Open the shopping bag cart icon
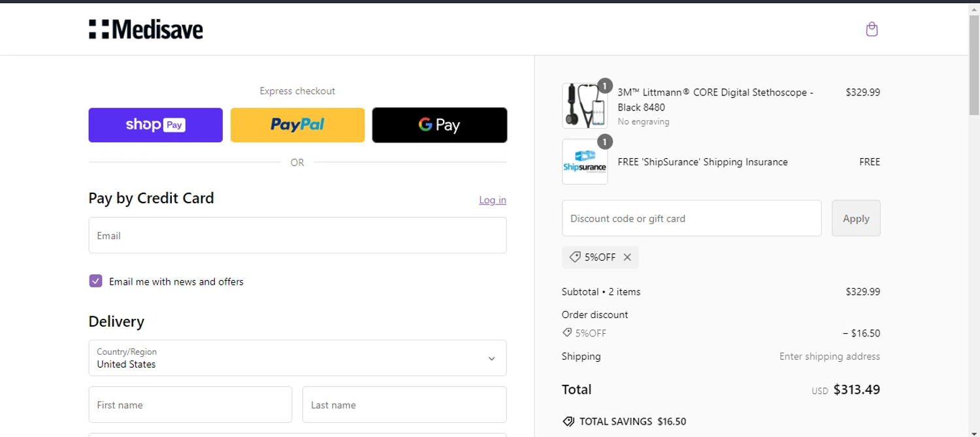 click(872, 29)
